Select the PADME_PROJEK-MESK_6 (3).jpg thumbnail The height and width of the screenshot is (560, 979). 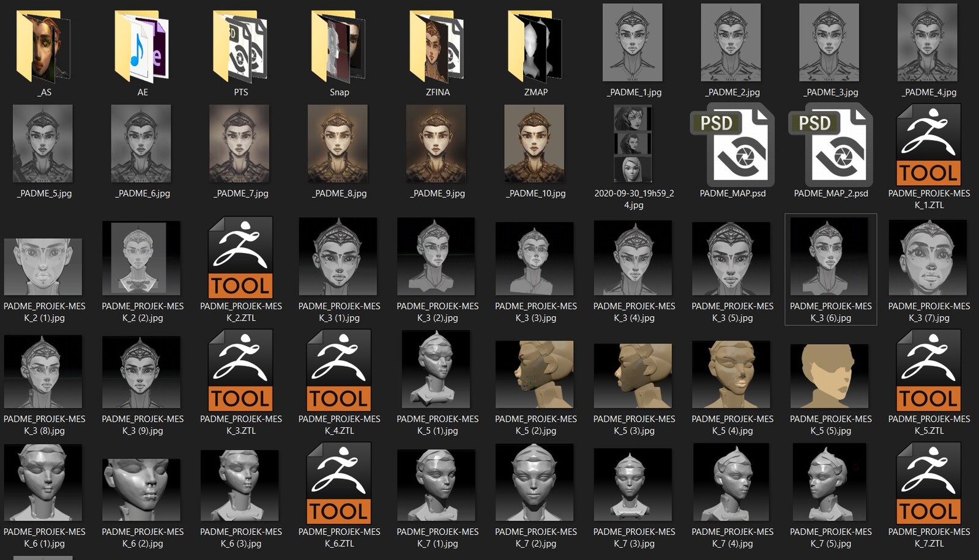click(x=240, y=485)
